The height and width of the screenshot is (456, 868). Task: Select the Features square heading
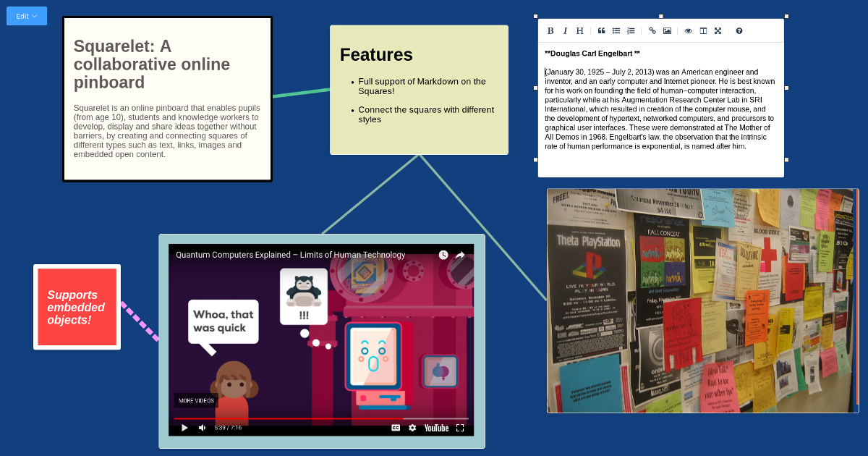tap(376, 54)
